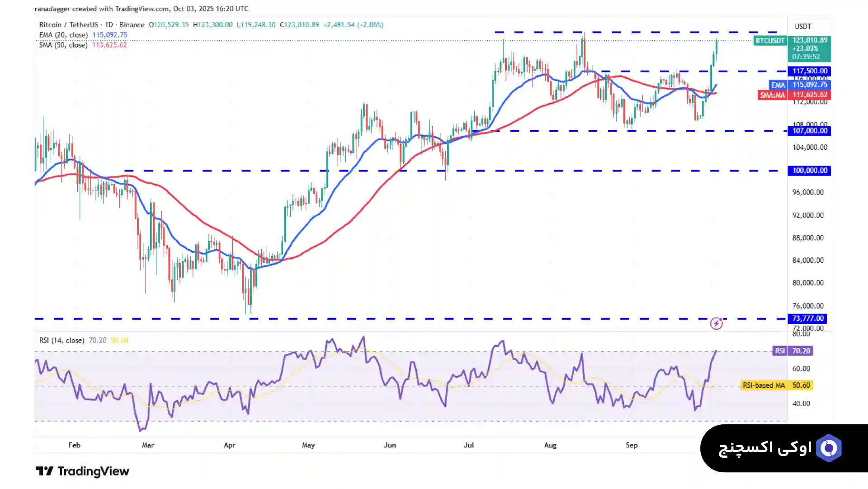868x489 pixels.
Task: Click the TradingView wordmark text
Action: pos(93,471)
